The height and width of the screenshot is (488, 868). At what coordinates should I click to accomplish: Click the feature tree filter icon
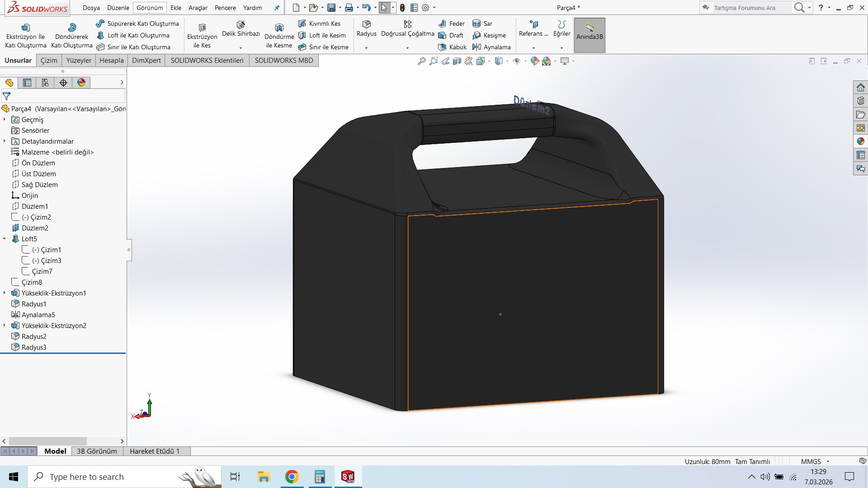coord(6,96)
